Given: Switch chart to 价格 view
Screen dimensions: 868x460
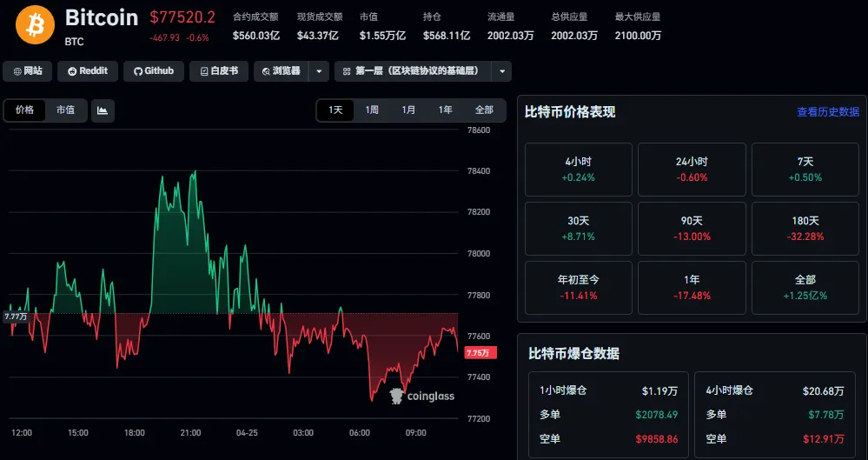Looking at the screenshot, I should 24,110.
